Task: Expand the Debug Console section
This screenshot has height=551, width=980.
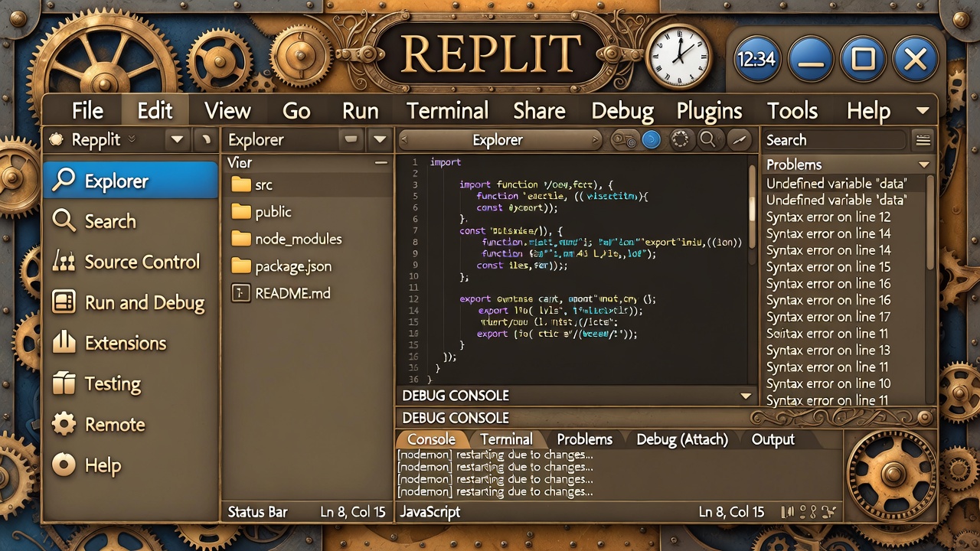Action: click(745, 396)
